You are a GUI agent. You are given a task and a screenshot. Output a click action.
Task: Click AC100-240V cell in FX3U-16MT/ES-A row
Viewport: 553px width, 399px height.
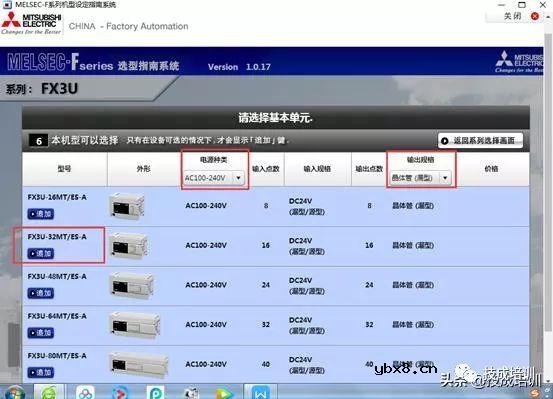click(206, 206)
